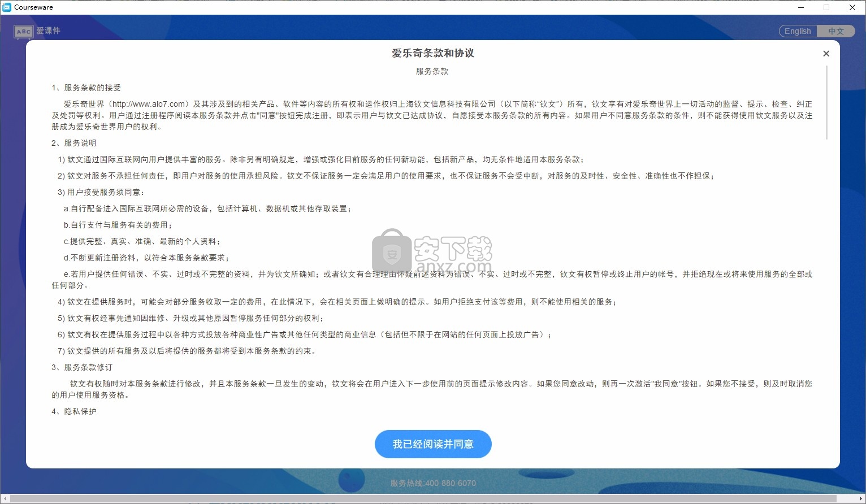866x504 pixels.
Task: Click heading 4、隐私保护
Action: coord(74,411)
